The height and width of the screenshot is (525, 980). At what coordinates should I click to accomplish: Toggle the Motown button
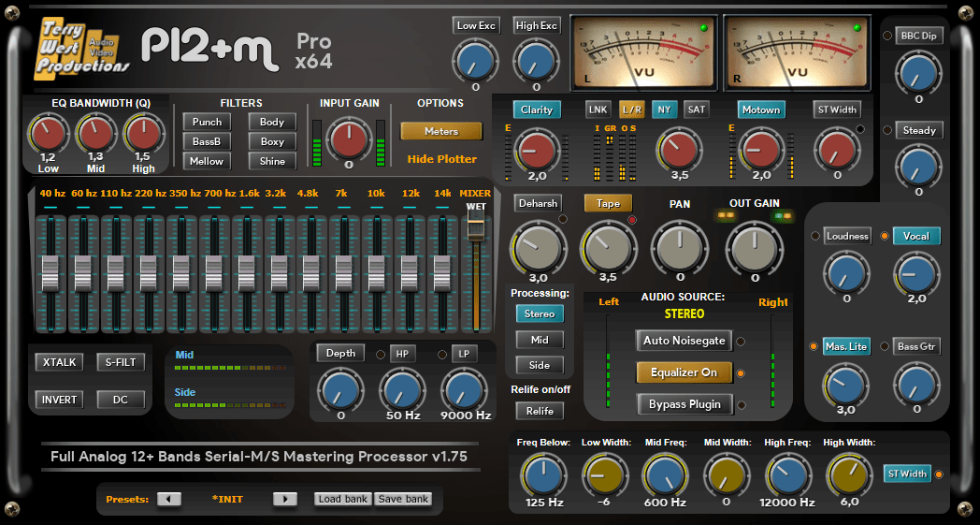pos(760,109)
